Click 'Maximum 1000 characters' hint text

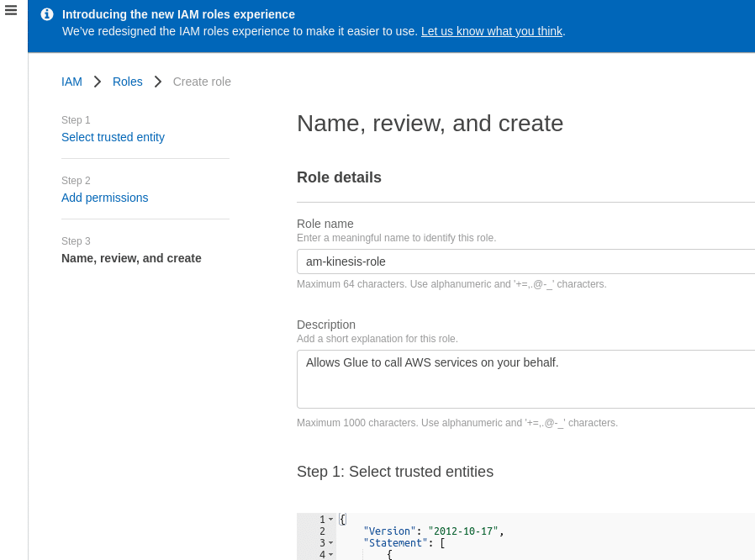(x=457, y=423)
